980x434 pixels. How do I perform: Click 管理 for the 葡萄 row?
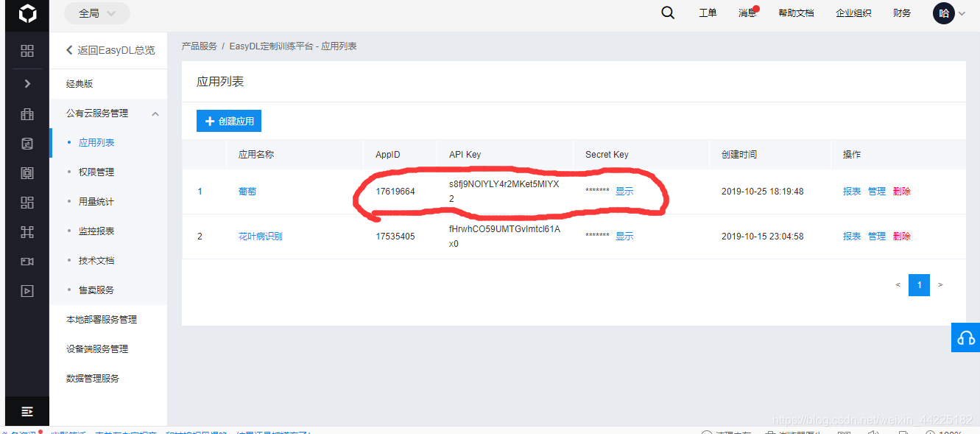click(x=877, y=192)
